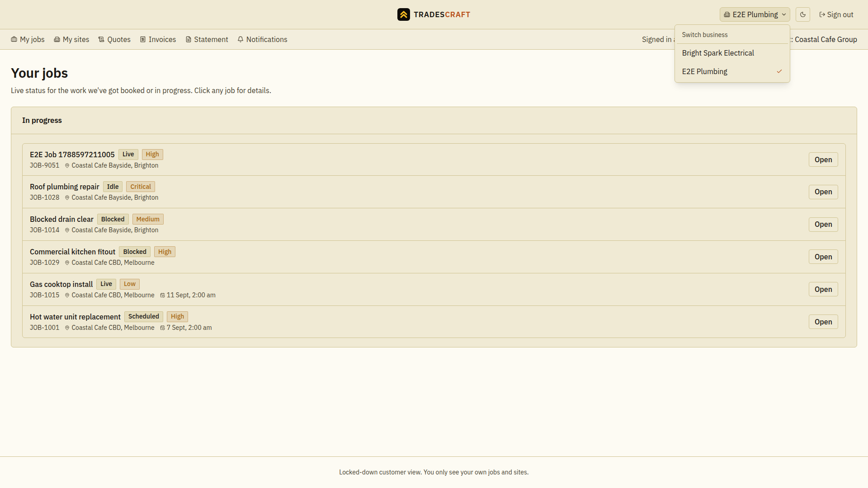Click the building icon in the business switcher
Viewport: 868px width, 488px height.
coord(727,14)
